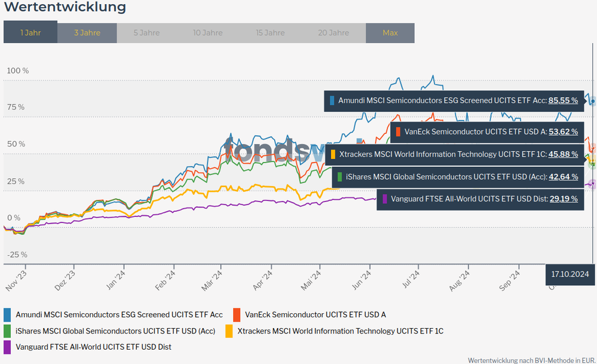Viewport: 597px width, 364px height.
Task: Click blue Amundi legend color swatch
Action: point(7,314)
